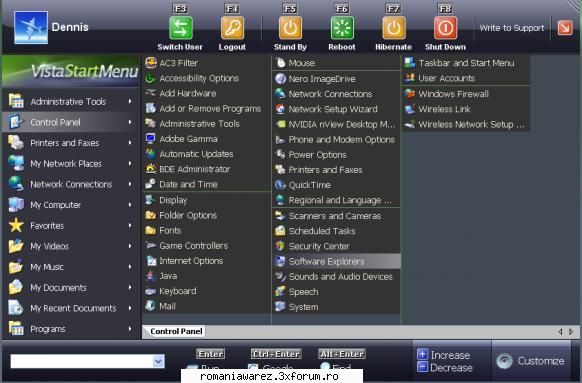Image resolution: width=582 pixels, height=383 pixels.
Task: Click the Hibernate orange icon
Action: (393, 28)
